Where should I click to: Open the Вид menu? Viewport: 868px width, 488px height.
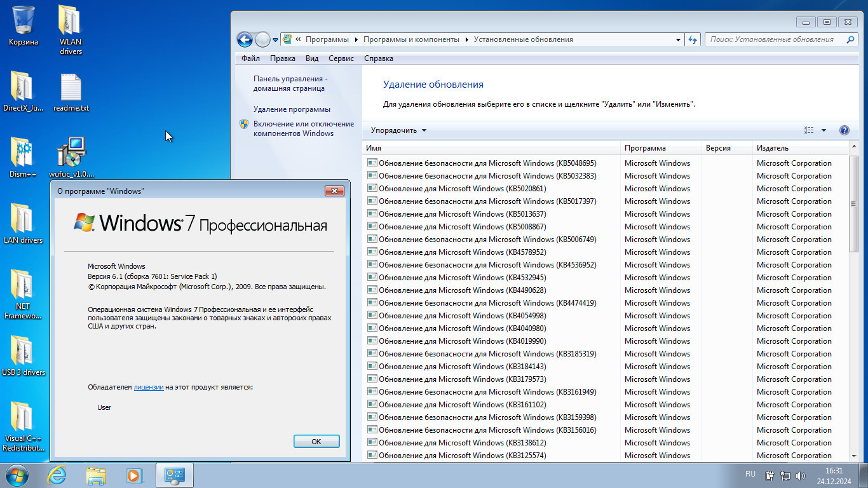311,58
